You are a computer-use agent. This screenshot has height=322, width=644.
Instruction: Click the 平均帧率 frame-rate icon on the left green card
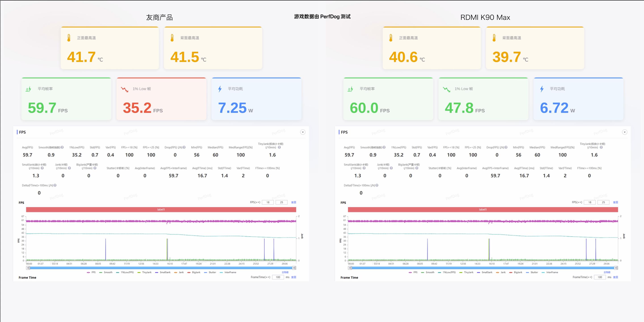(28, 89)
